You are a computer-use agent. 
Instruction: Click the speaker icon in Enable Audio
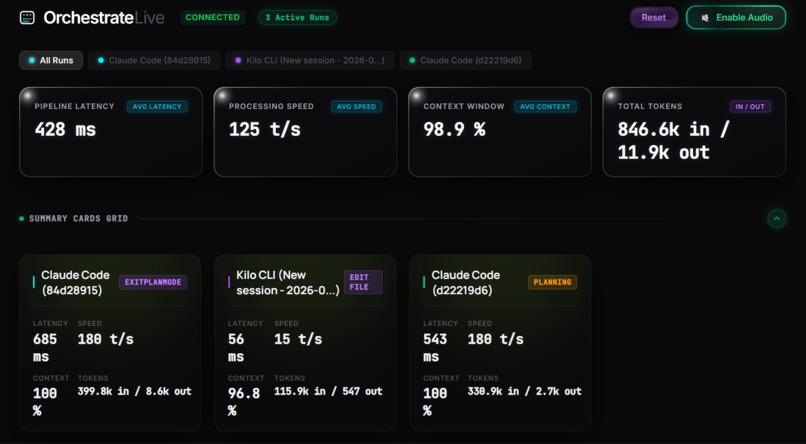(x=705, y=17)
